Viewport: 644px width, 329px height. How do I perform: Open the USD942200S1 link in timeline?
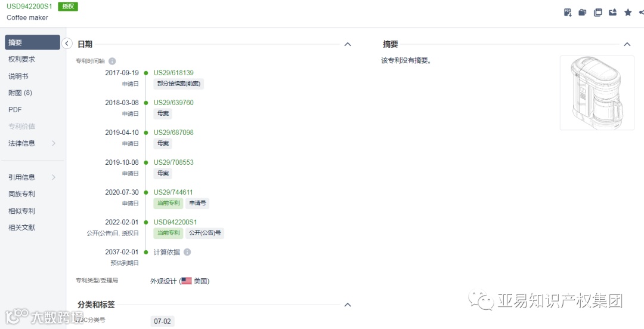[x=175, y=222]
